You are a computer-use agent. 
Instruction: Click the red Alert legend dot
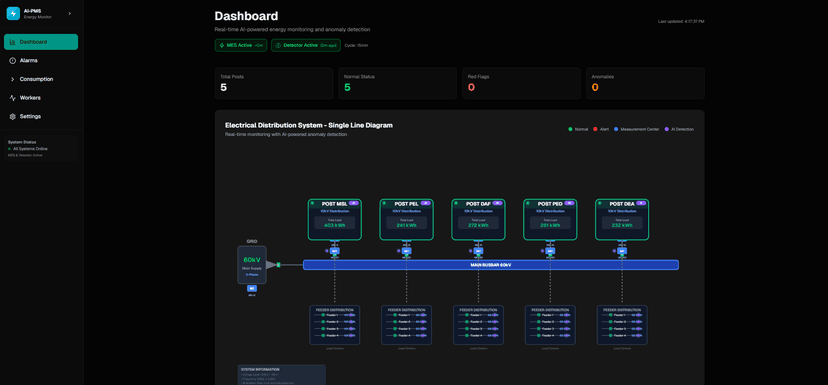point(595,129)
